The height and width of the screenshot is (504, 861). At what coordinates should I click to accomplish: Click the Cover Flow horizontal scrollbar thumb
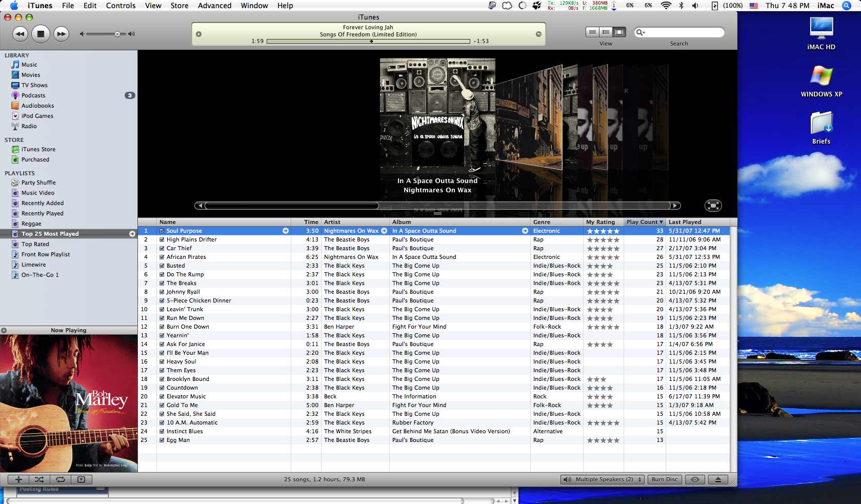click(291, 206)
